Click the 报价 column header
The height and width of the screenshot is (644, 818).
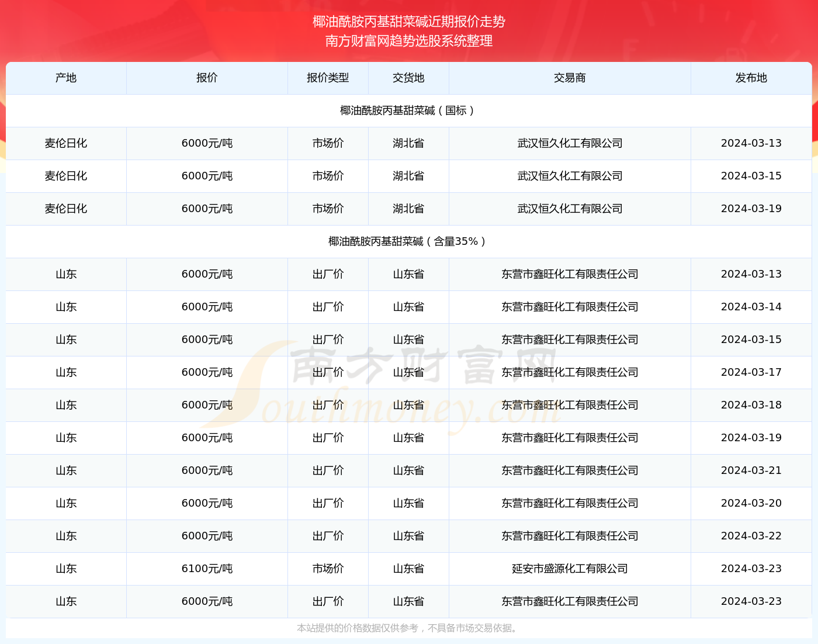(207, 78)
